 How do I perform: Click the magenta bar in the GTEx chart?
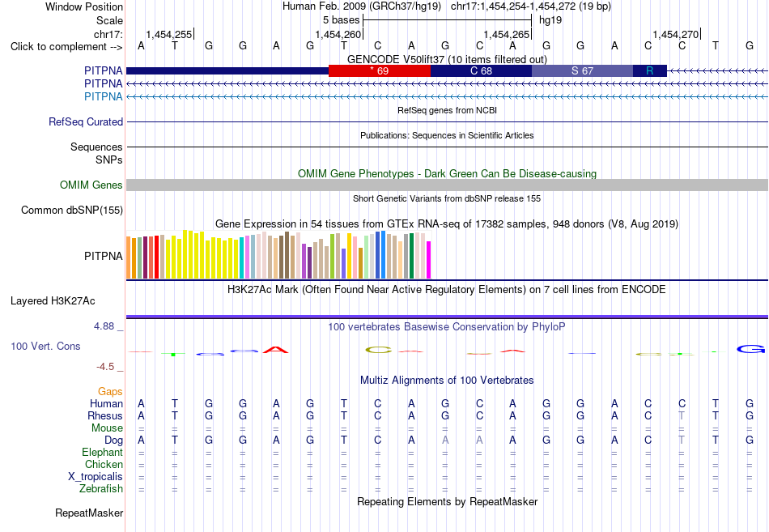coord(429,260)
